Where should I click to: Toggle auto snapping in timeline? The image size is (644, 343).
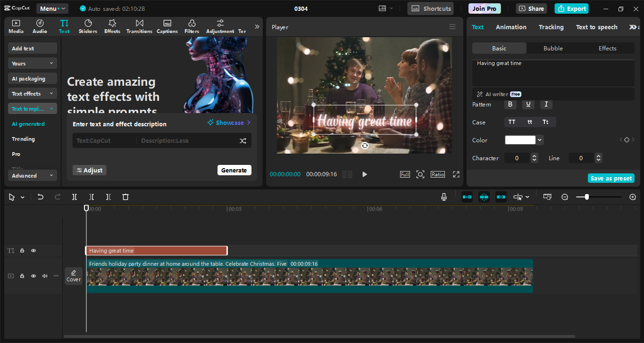(x=484, y=197)
